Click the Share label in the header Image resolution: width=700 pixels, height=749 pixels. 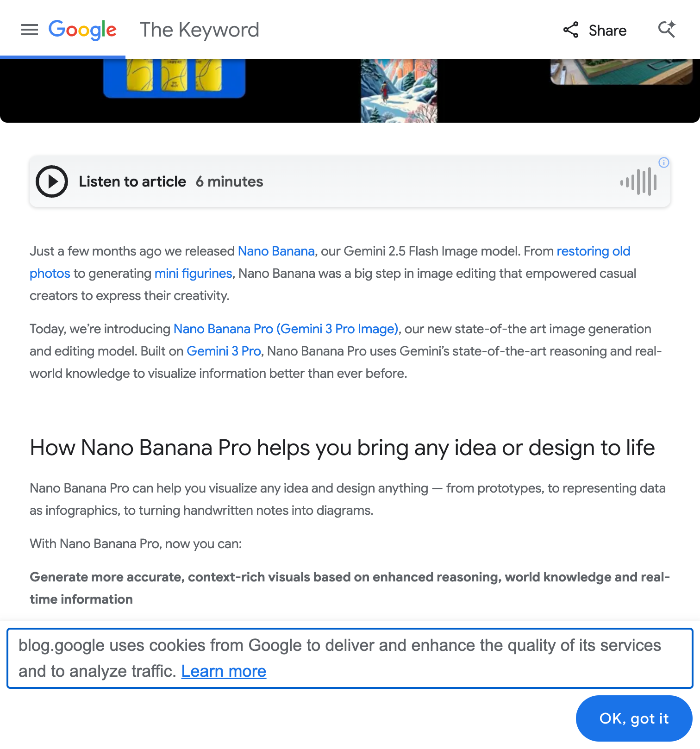[x=607, y=31]
